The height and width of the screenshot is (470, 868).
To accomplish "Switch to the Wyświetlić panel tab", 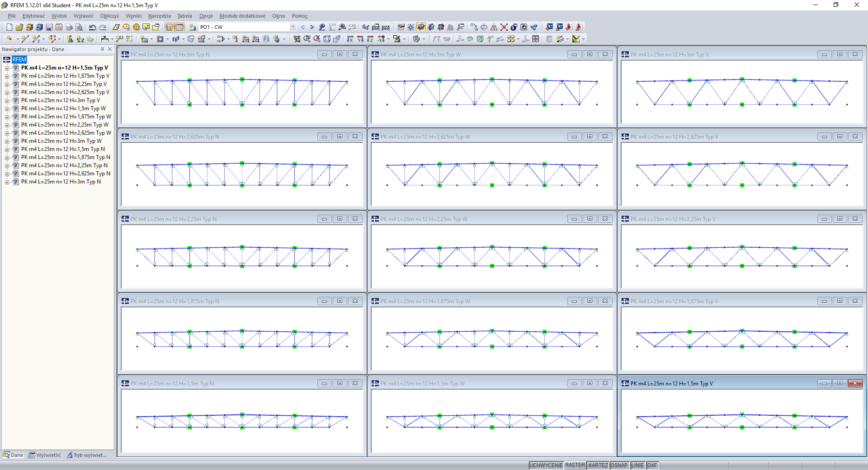I will coord(44,455).
